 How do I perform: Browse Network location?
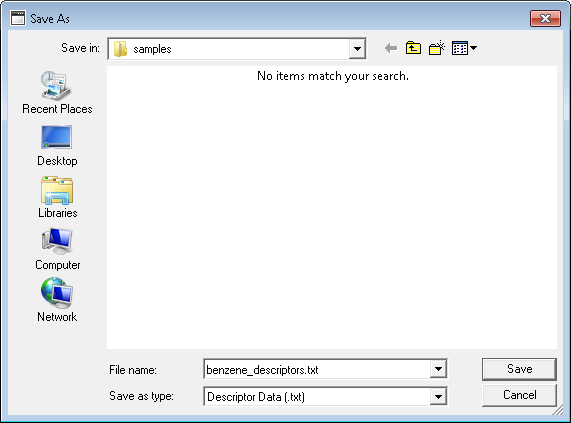pyautogui.click(x=57, y=300)
